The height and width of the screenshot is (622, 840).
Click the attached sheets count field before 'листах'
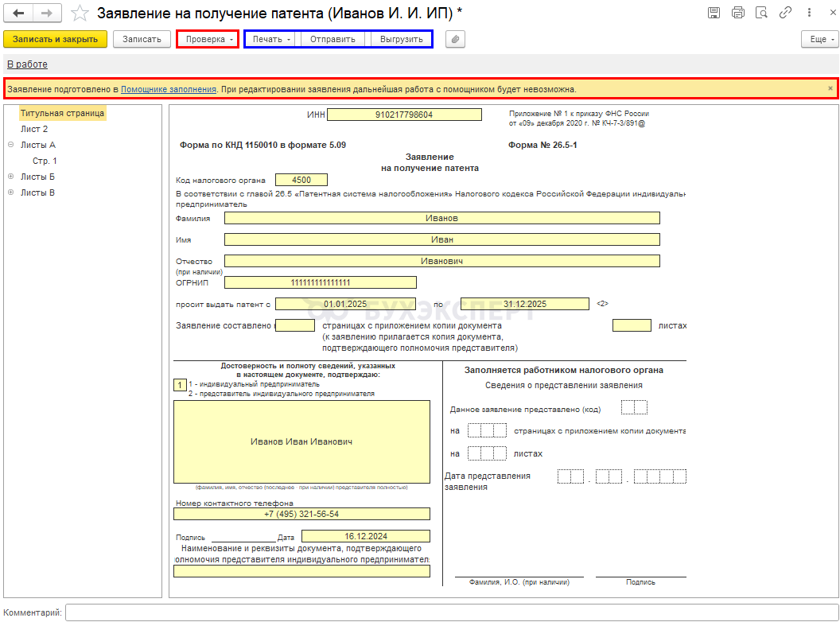(x=632, y=325)
